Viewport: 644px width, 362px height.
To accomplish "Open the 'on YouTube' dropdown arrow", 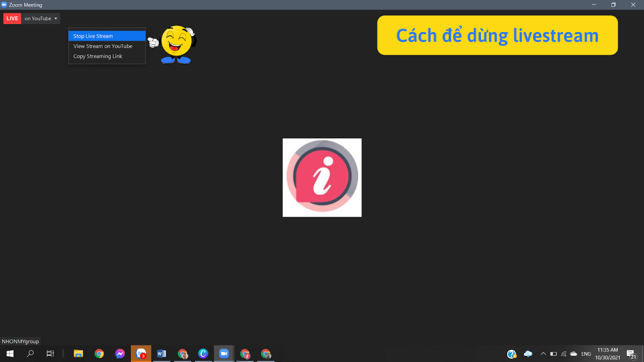I will click(x=55, y=18).
